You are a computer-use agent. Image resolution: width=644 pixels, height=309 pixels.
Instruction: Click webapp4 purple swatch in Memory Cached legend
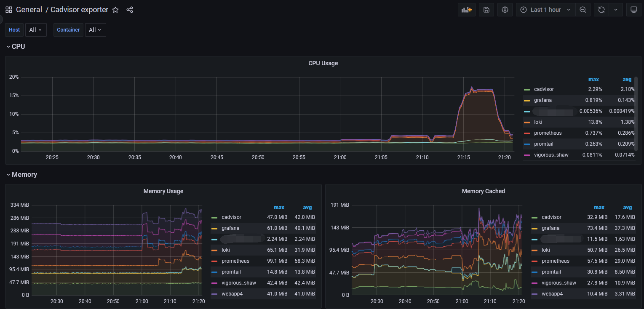(534, 294)
